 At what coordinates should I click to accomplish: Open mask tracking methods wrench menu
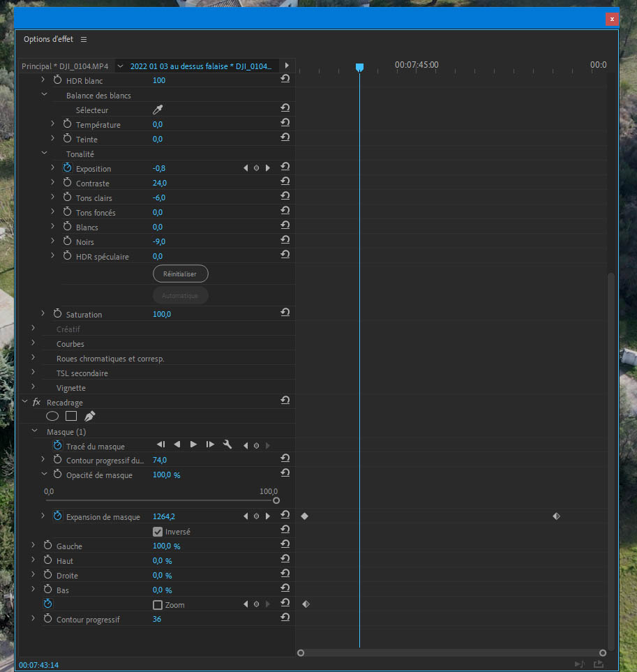pos(227,445)
